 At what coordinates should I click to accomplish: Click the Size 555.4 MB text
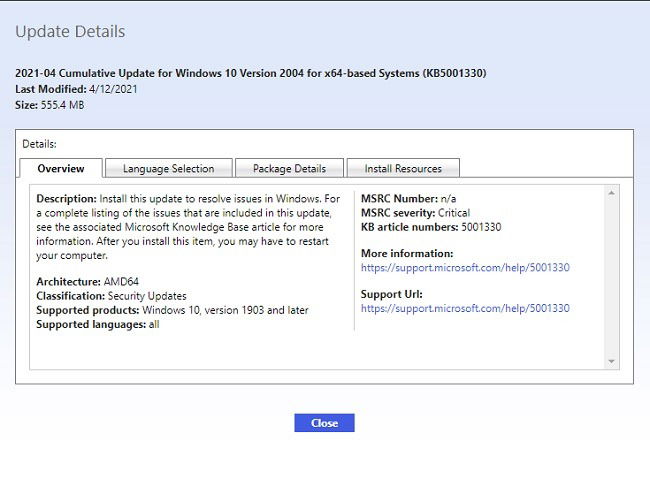point(50,105)
